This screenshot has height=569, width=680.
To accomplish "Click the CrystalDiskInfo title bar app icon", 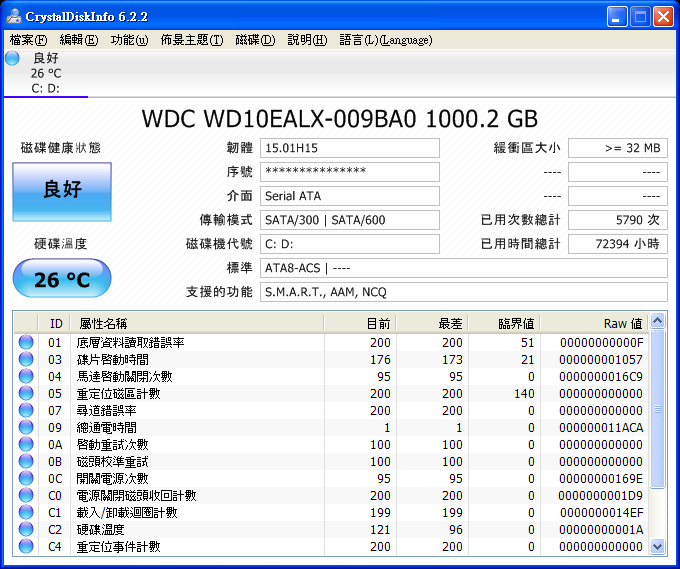I will pos(14,16).
